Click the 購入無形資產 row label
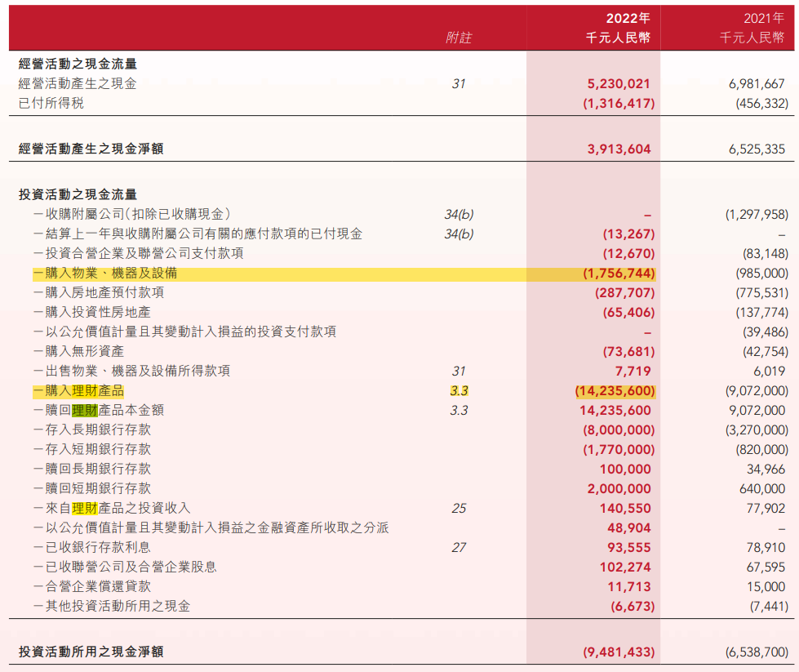This screenshot has width=799, height=672. point(79,351)
